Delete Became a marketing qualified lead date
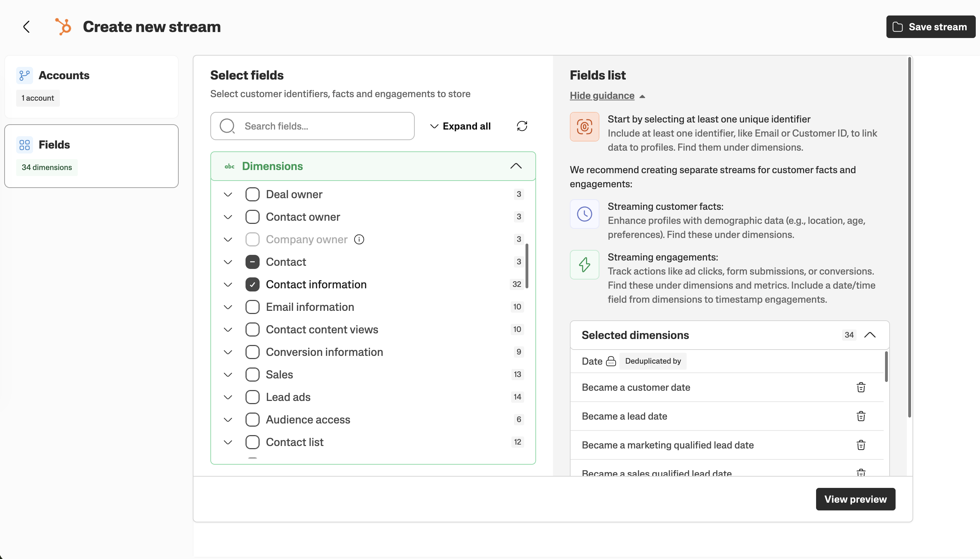This screenshot has width=980, height=559. 861,445
